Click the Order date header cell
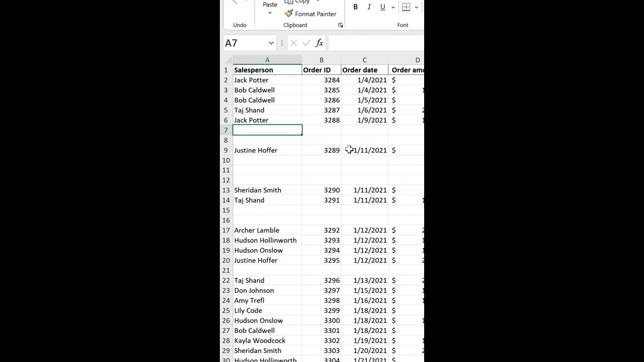Screen dimensions: 644x362 tap(365, 70)
